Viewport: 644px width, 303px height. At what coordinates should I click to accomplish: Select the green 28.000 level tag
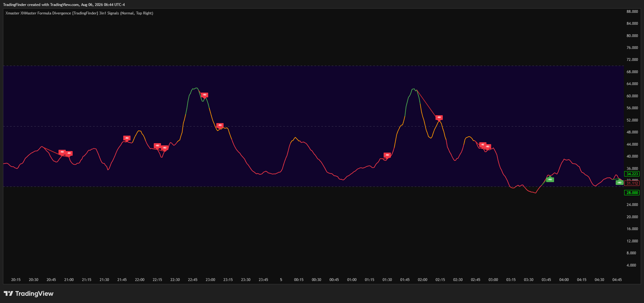pos(632,193)
